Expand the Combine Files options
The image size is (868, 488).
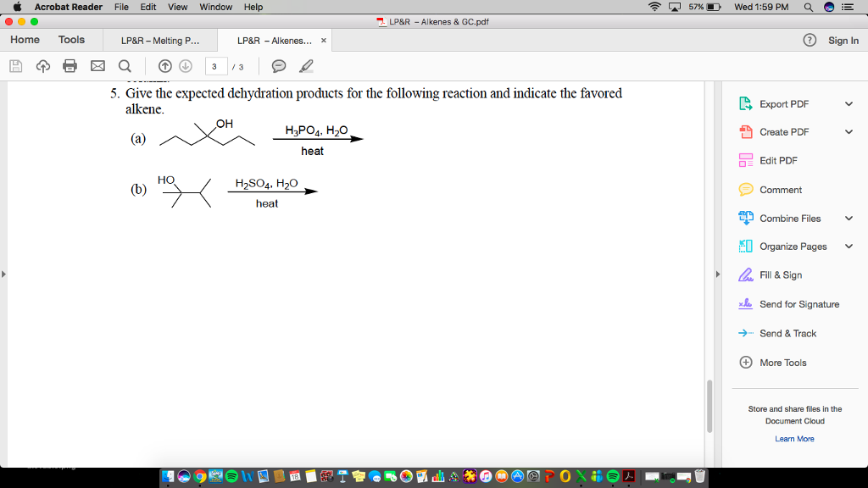pyautogui.click(x=848, y=218)
